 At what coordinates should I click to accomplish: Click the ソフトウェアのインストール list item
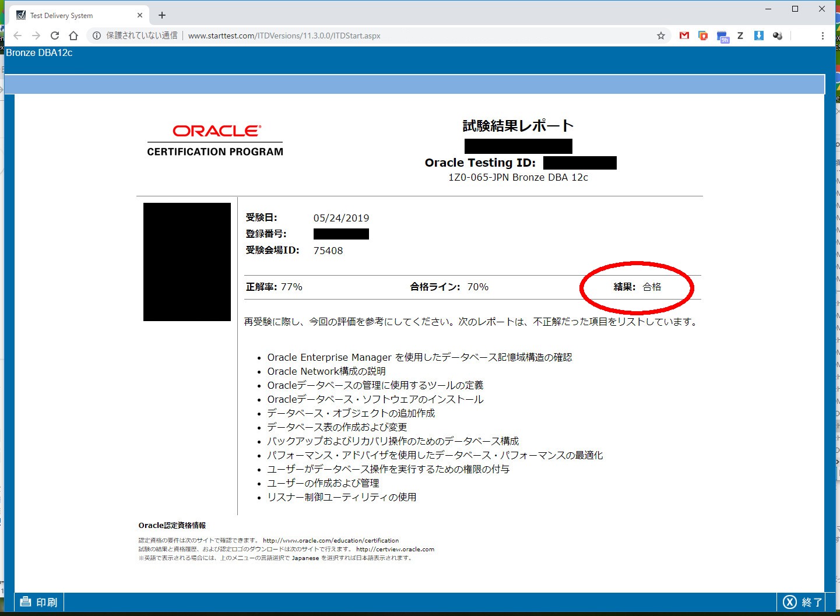coord(375,399)
